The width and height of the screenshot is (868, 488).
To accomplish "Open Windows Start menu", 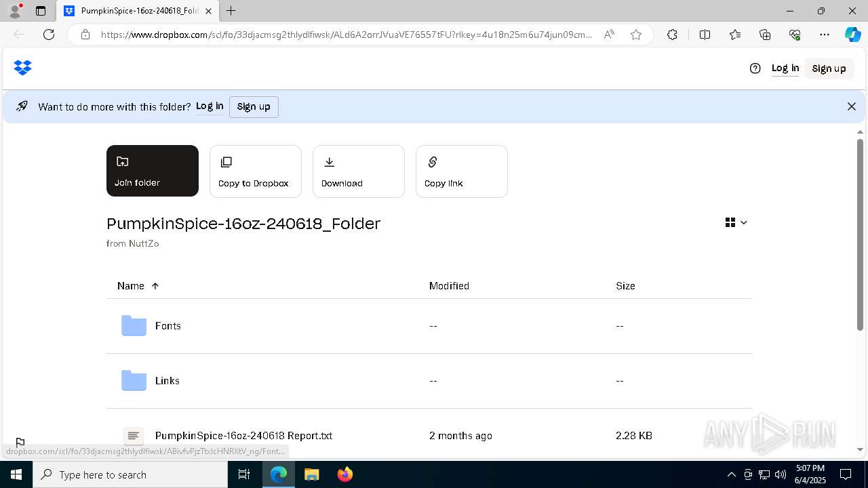I will tap(16, 474).
